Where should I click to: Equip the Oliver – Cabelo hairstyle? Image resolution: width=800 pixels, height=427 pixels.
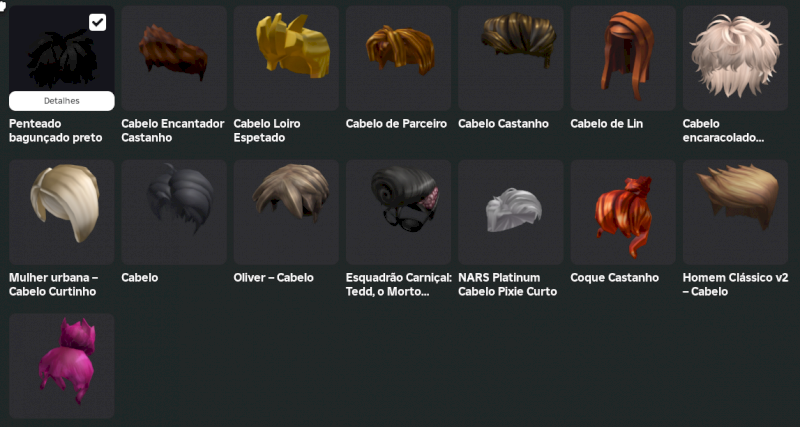click(286, 212)
